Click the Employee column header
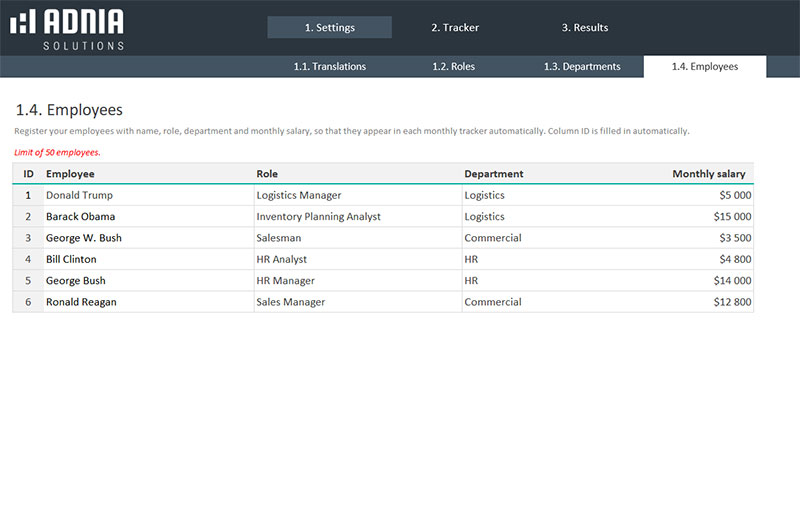 tap(70, 174)
